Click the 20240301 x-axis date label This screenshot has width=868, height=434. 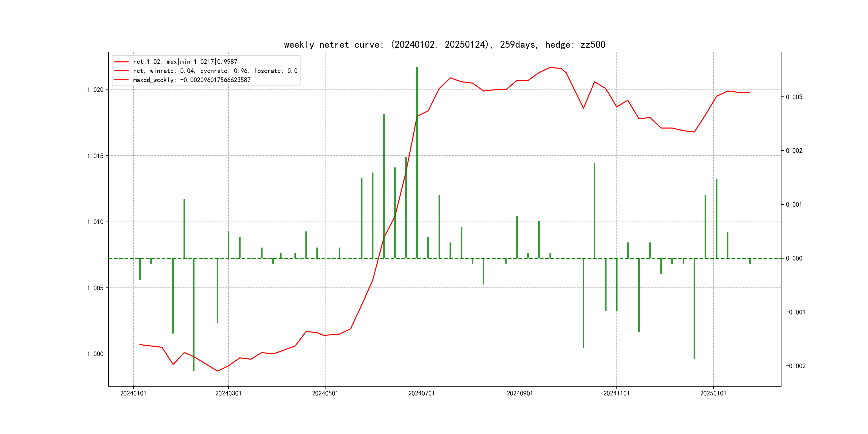(228, 393)
